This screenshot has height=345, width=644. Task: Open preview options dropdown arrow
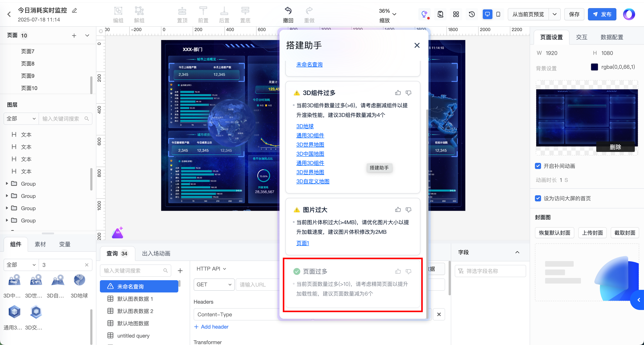coord(554,14)
